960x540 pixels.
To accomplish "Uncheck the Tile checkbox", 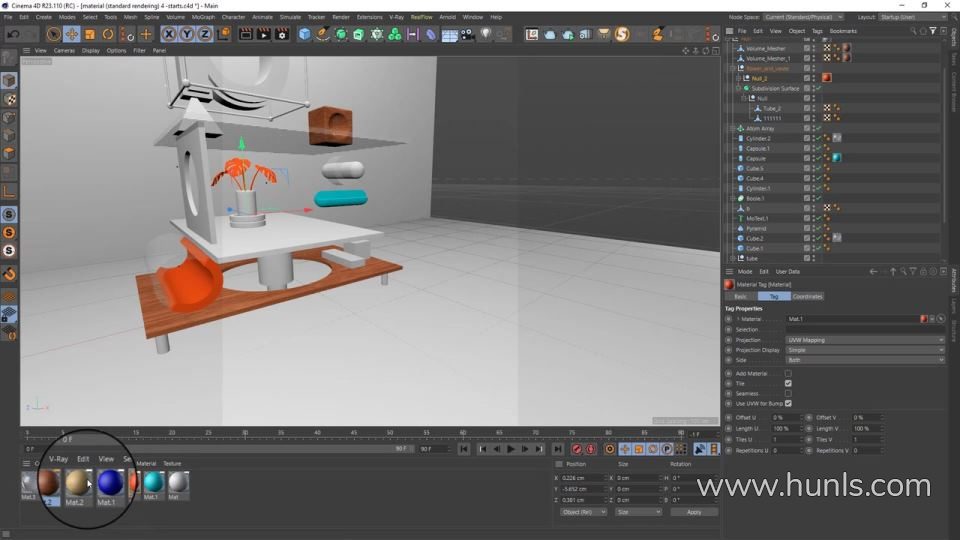I will pos(788,383).
